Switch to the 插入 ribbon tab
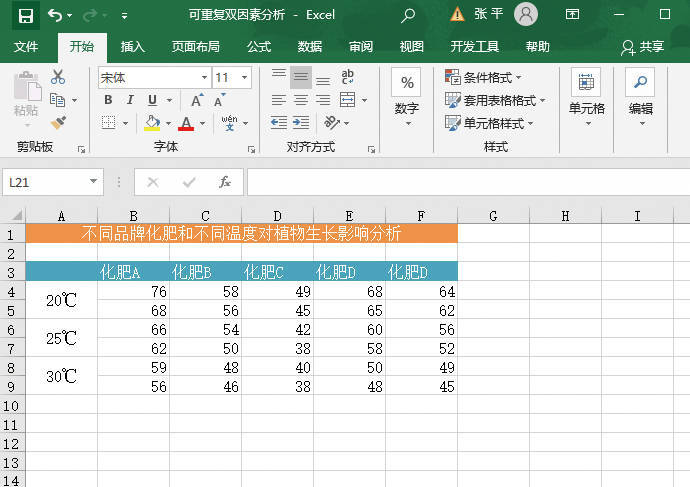Viewport: 690px width, 487px height. tap(132, 47)
